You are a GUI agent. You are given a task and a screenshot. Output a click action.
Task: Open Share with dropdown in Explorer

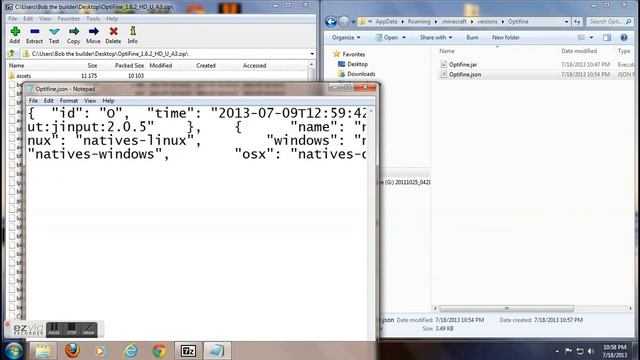click(x=436, y=38)
